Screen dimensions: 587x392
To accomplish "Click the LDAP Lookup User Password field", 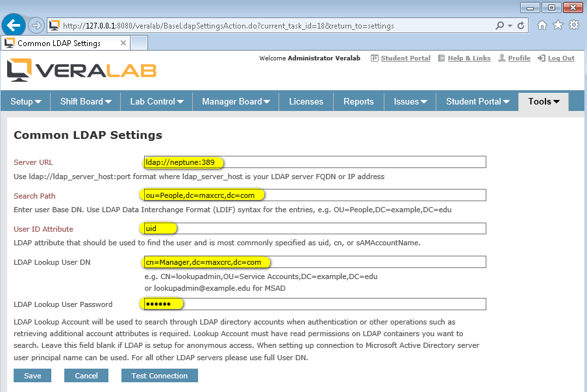I will tap(315, 304).
